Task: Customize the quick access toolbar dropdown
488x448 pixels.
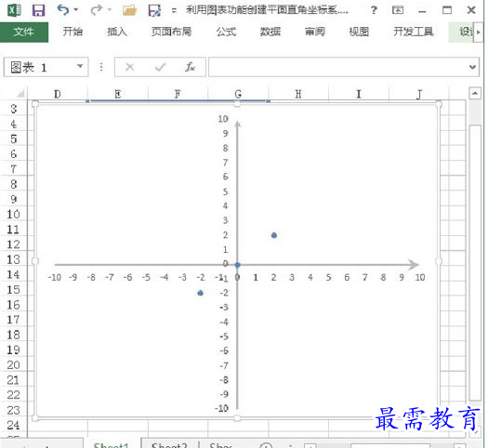Action: click(175, 10)
